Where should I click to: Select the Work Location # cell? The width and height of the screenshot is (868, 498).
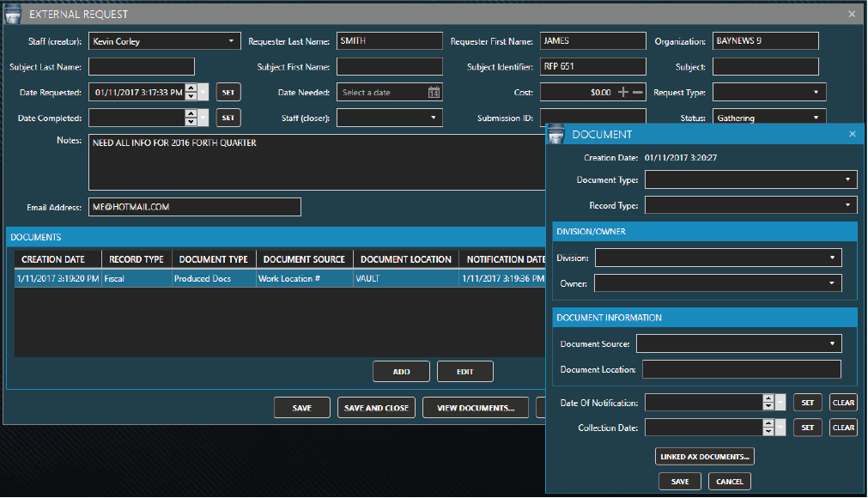point(305,278)
